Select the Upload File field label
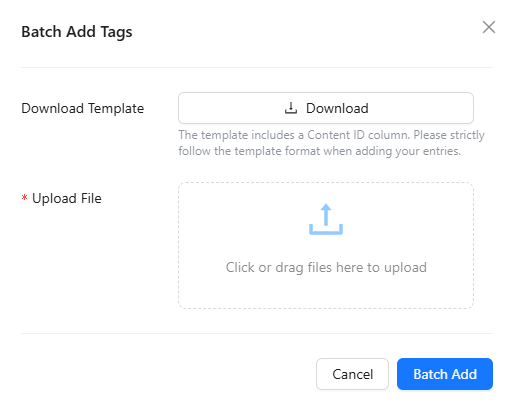 tap(67, 198)
